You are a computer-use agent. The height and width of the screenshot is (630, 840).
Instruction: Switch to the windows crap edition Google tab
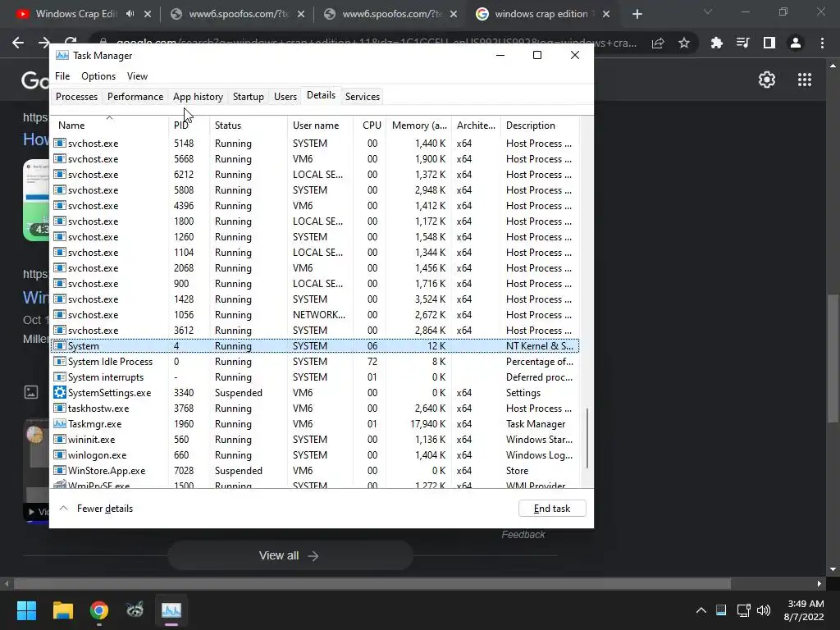click(541, 14)
